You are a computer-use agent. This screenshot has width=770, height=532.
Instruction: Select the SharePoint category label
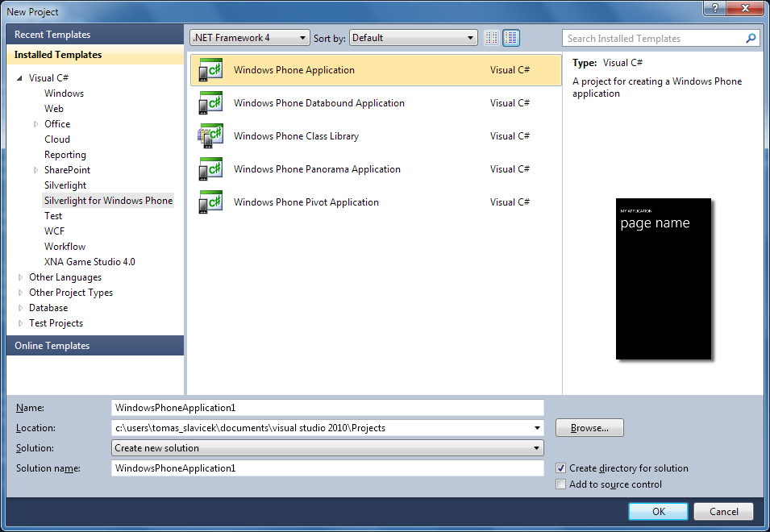click(x=67, y=170)
